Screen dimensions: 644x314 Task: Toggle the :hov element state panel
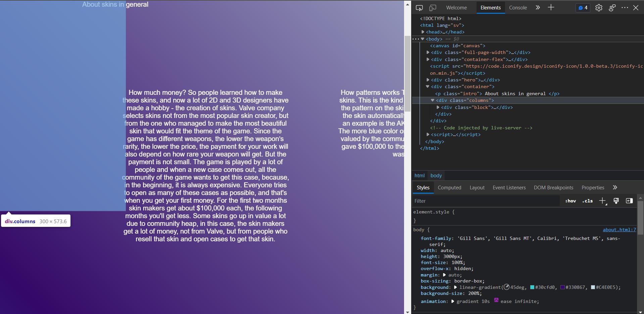(571, 201)
